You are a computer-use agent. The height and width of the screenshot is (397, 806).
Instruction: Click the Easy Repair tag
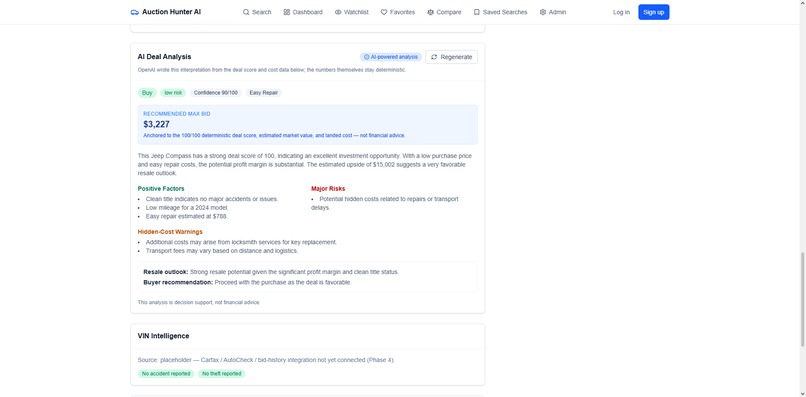pos(264,93)
